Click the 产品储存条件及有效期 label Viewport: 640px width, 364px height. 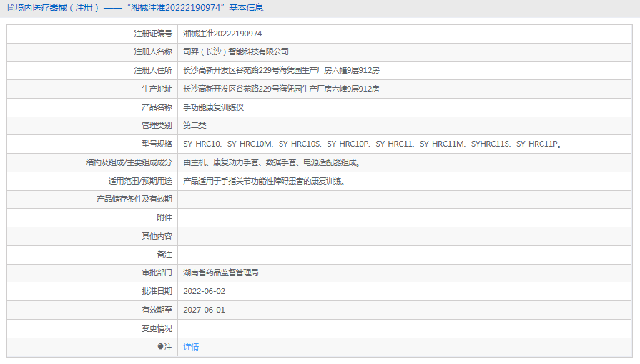(x=134, y=199)
